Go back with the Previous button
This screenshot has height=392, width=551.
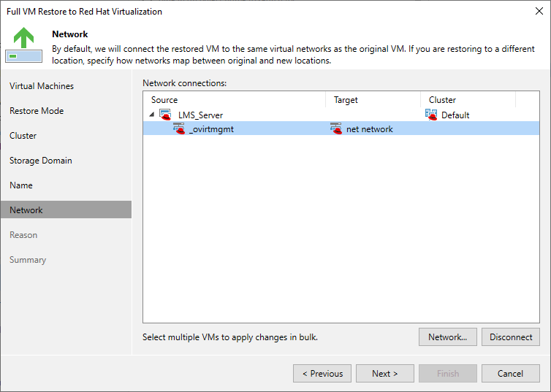pos(322,374)
